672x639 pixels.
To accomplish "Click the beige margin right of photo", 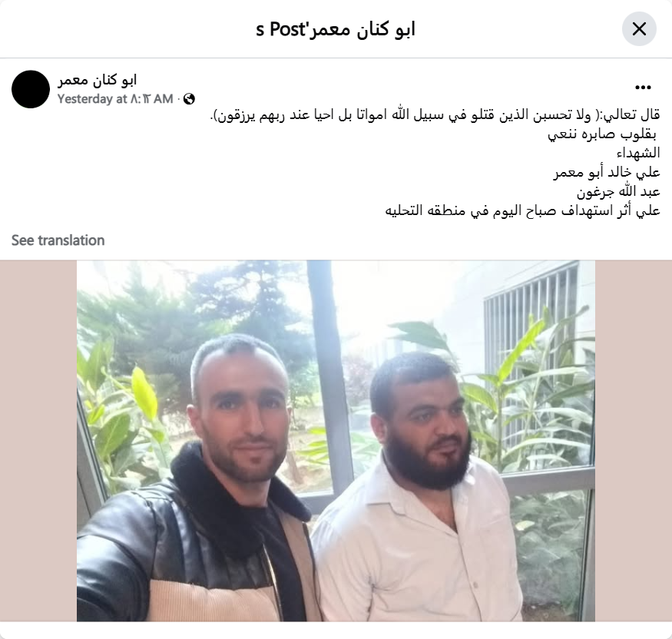I will [x=634, y=441].
